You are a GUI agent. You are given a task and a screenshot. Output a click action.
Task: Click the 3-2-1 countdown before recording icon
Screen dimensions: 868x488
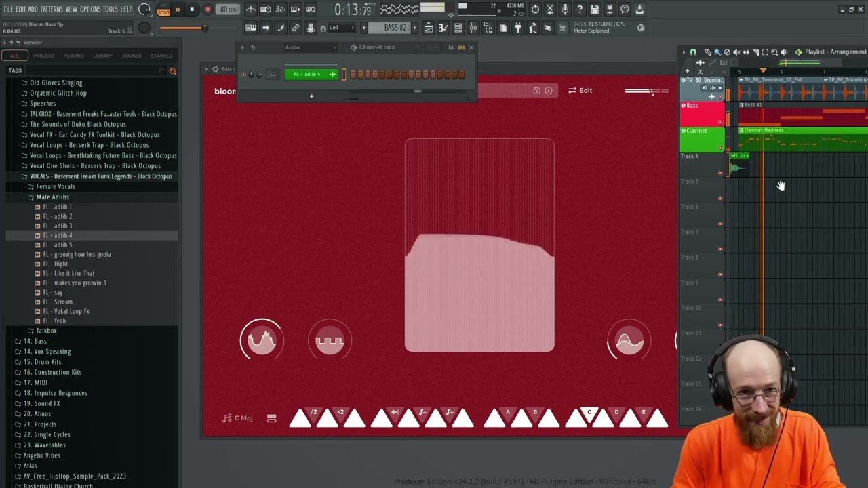point(280,9)
